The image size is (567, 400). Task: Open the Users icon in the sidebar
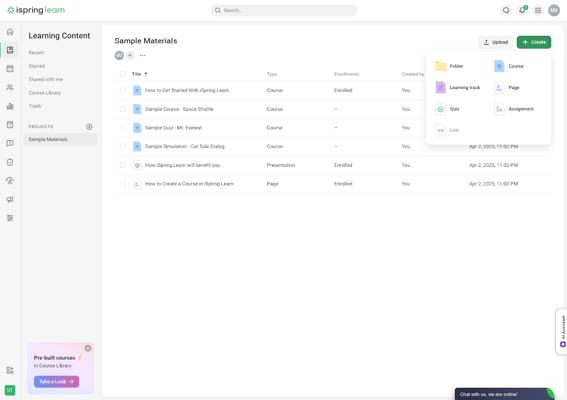click(x=10, y=87)
